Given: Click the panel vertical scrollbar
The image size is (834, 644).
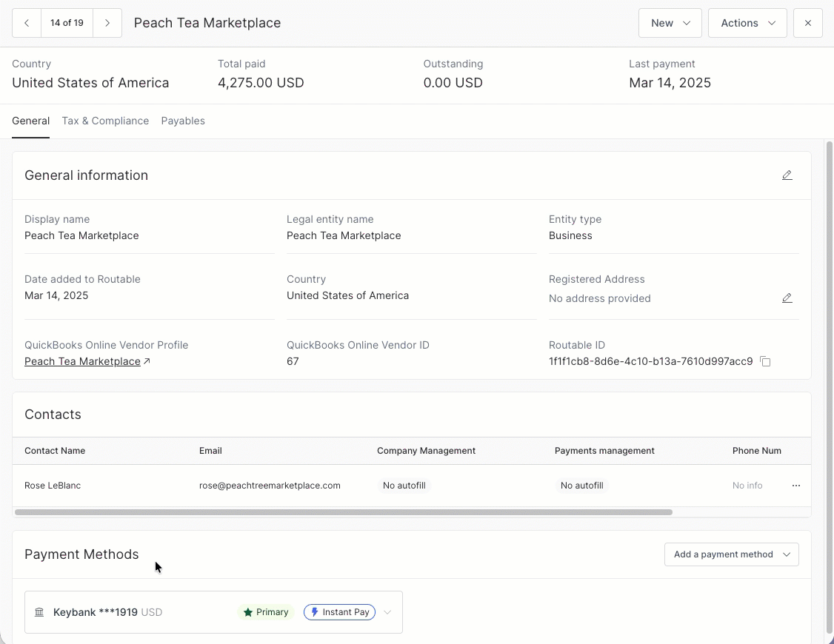Looking at the screenshot, I should 830,387.
